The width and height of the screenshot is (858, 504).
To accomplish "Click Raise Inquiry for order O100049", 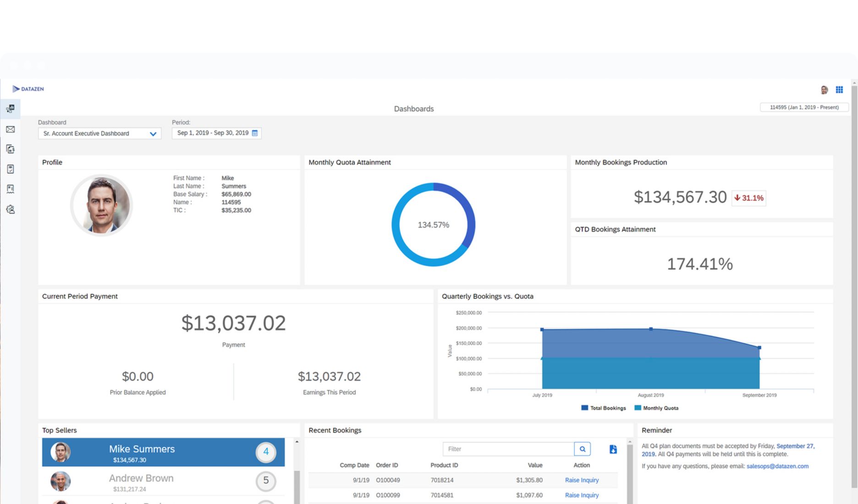I will [582, 480].
